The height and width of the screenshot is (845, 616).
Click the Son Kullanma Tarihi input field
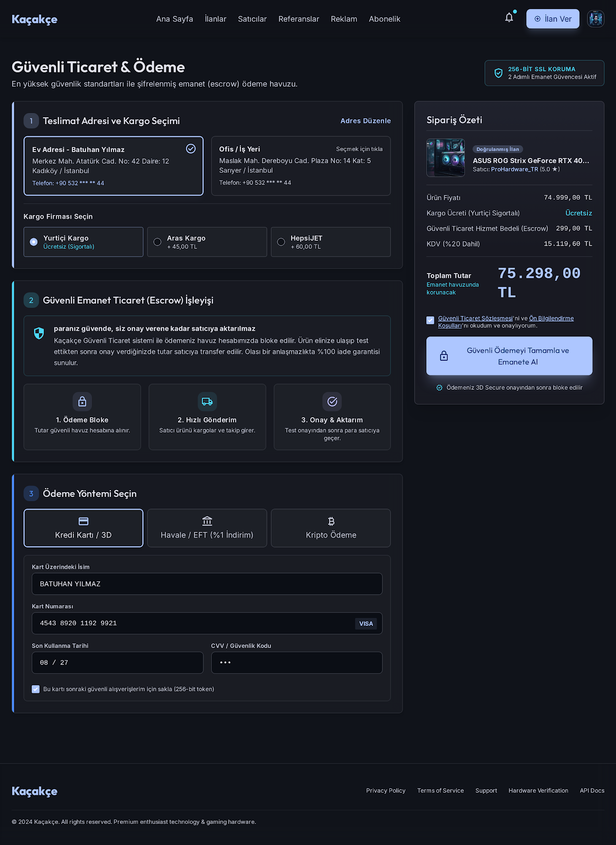coord(117,663)
